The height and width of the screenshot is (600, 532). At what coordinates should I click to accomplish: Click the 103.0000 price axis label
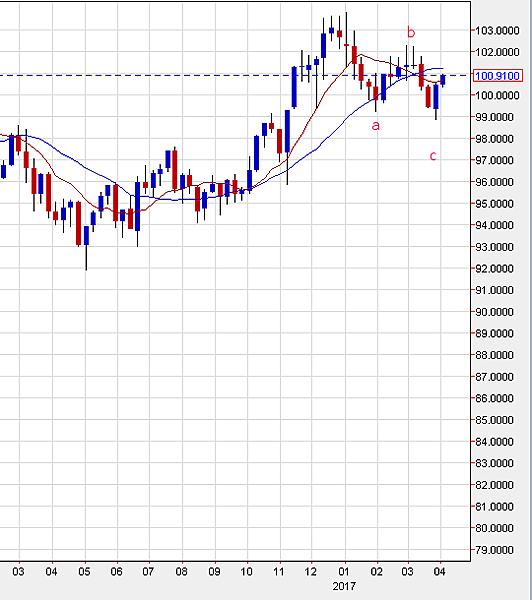pos(497,30)
